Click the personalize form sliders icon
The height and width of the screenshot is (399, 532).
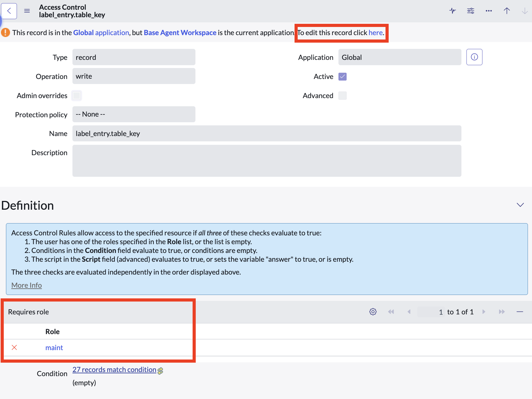[x=471, y=11]
